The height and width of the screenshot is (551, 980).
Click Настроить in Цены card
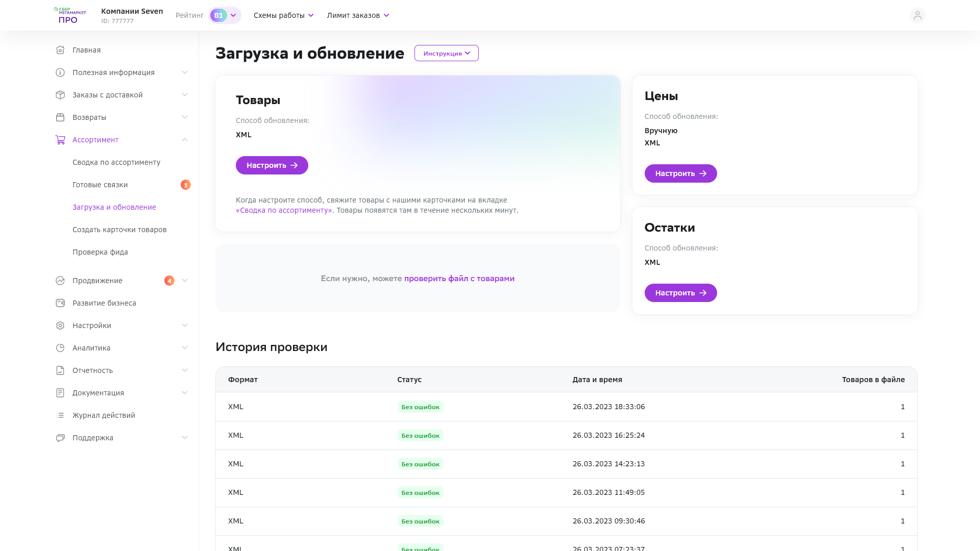681,173
